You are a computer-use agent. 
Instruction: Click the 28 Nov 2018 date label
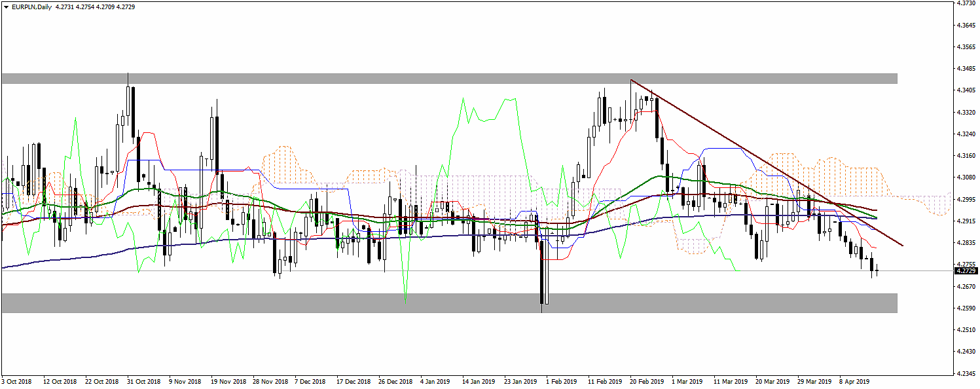pyautogui.click(x=270, y=381)
